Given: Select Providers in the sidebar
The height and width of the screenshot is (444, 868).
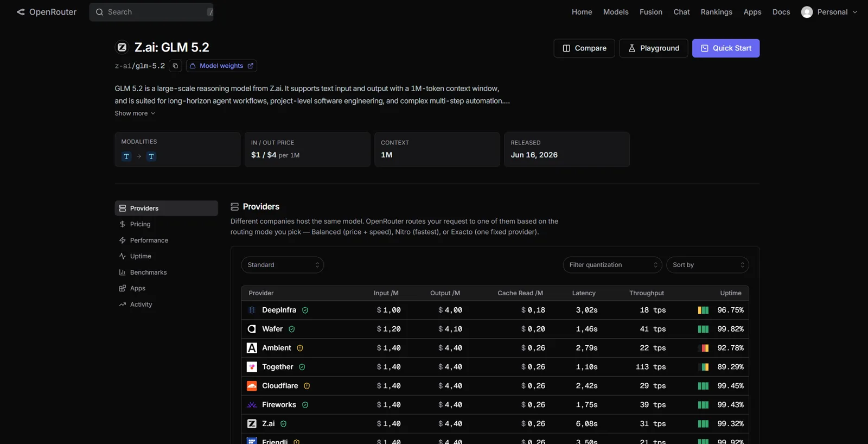Looking at the screenshot, I should (167, 208).
